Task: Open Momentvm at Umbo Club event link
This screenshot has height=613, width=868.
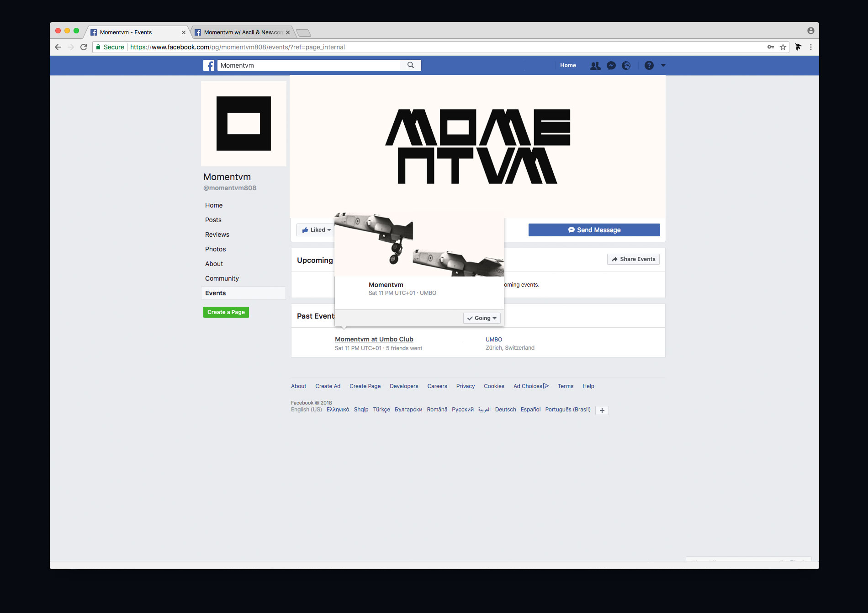Action: click(x=374, y=339)
